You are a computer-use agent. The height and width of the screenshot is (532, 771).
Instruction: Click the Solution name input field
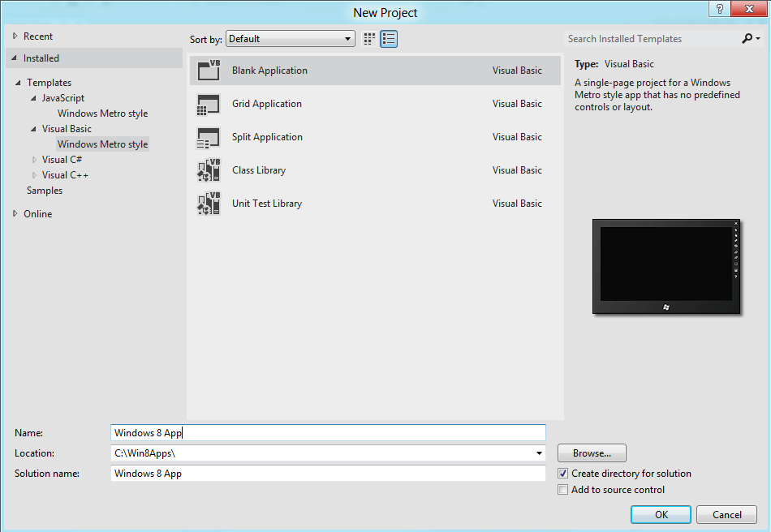(x=328, y=474)
